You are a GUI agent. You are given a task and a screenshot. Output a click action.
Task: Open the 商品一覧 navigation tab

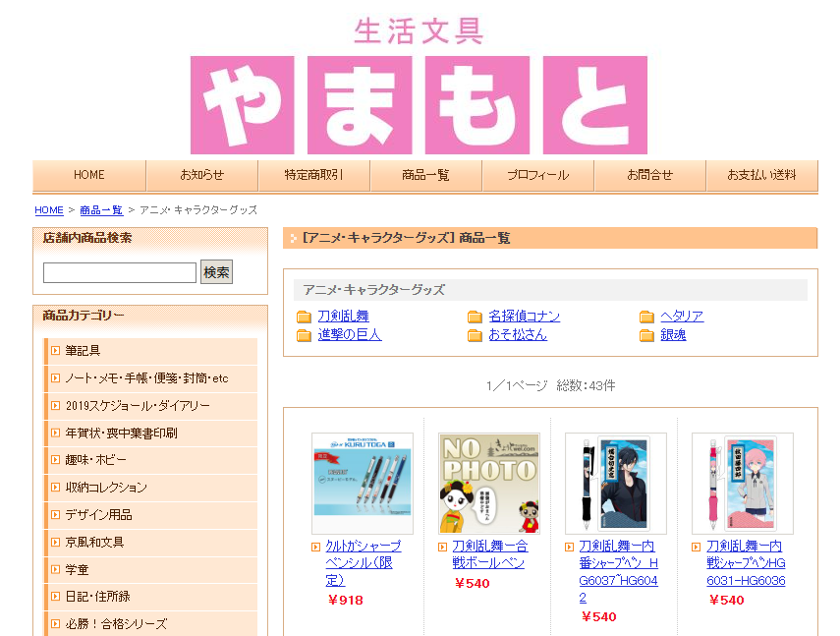coord(425,175)
